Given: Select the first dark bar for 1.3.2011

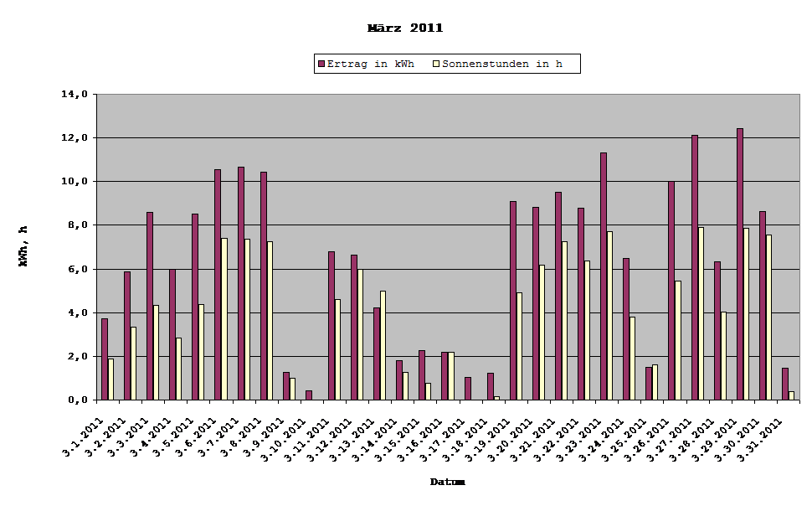Looking at the screenshot, I should pos(103,360).
